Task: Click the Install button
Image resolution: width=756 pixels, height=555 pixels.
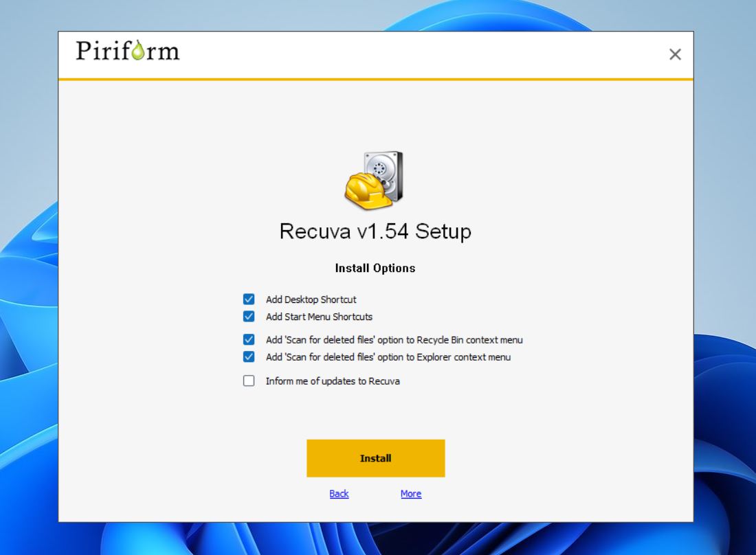Action: coord(375,458)
